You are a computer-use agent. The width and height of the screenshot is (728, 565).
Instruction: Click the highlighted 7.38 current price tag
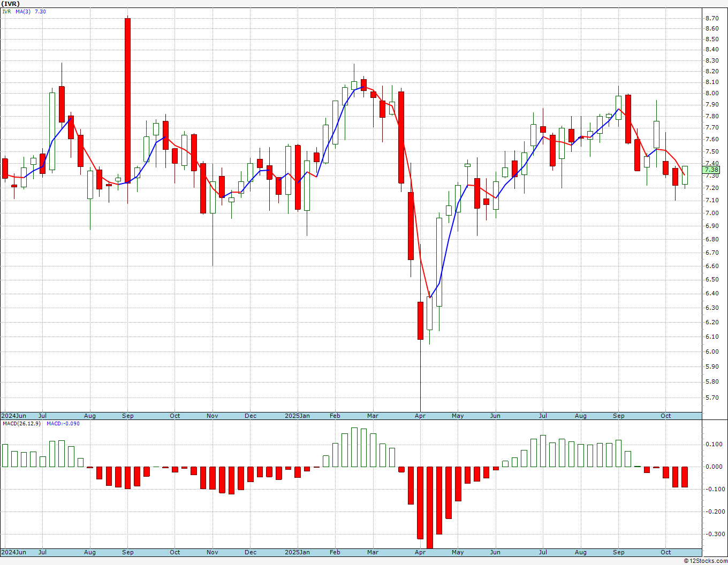tap(712, 170)
